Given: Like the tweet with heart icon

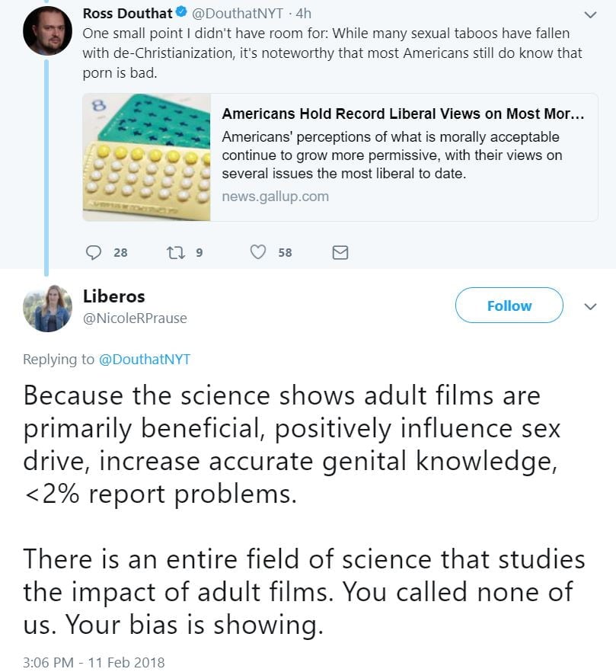Looking at the screenshot, I should coord(259,252).
